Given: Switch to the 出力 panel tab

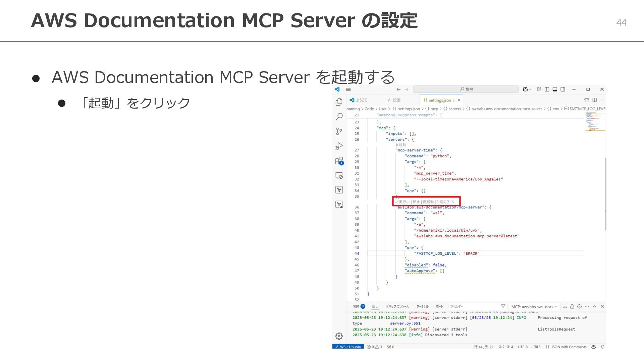Looking at the screenshot, I should [x=375, y=306].
